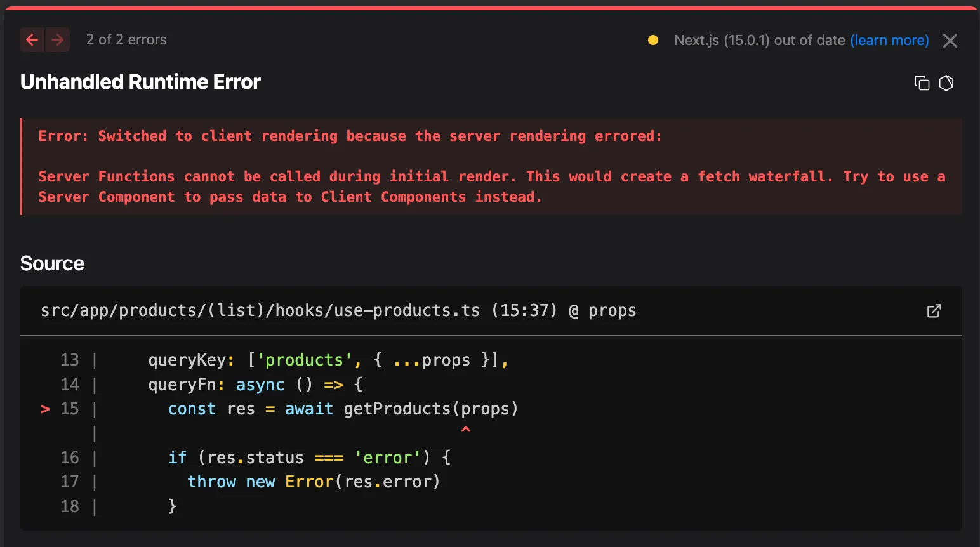Image resolution: width=980 pixels, height=547 pixels.
Task: Go to the previous error with left arrow
Action: (32, 40)
